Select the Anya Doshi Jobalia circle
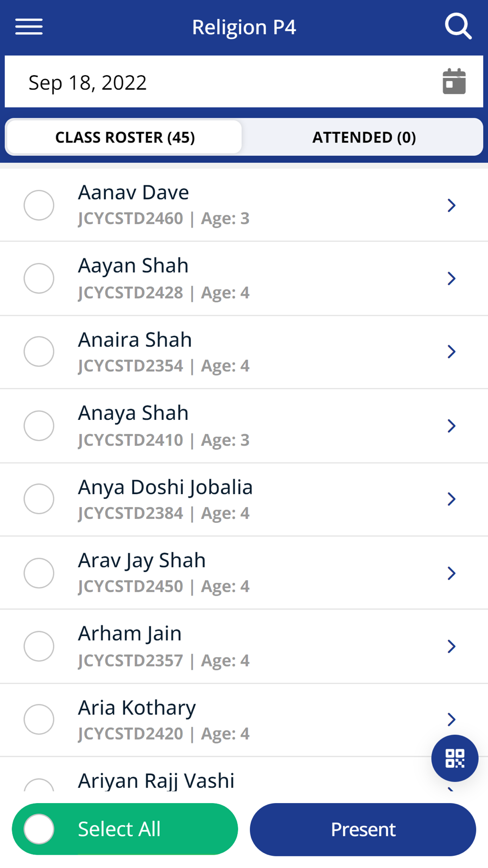The height and width of the screenshot is (868, 488). 39,499
